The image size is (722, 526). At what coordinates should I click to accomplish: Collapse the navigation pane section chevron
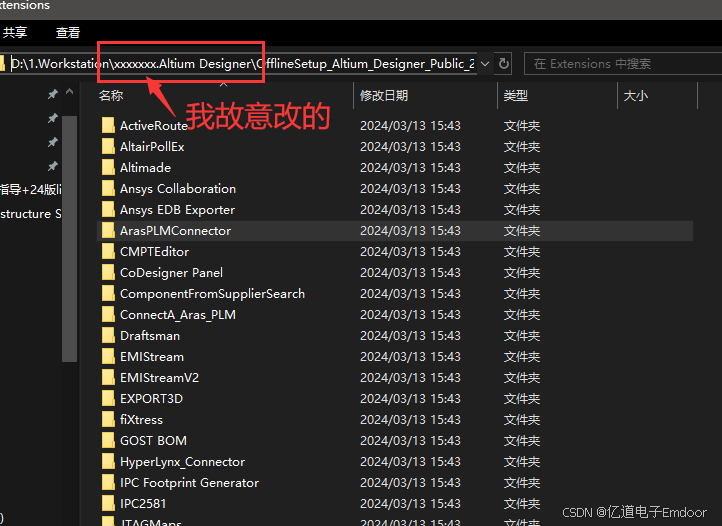70,92
